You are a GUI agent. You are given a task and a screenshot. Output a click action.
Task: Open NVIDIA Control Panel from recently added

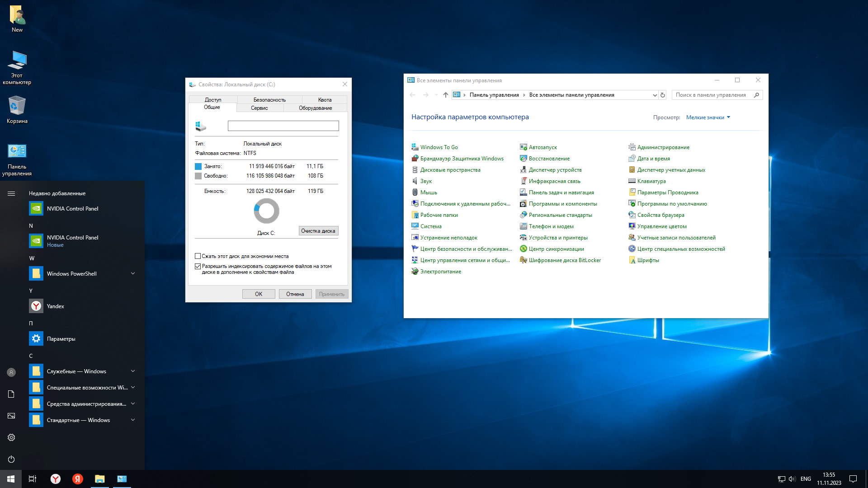[x=72, y=209]
